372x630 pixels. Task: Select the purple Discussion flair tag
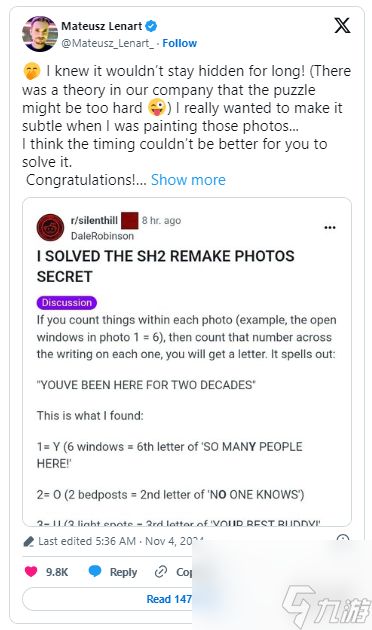coord(67,303)
